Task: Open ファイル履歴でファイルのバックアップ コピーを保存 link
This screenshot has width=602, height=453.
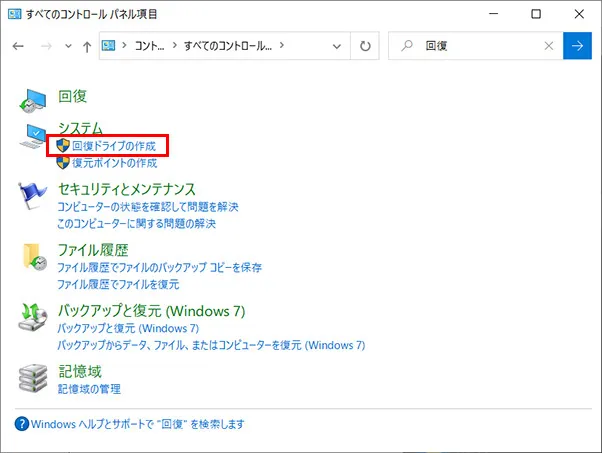Action: [x=160, y=267]
